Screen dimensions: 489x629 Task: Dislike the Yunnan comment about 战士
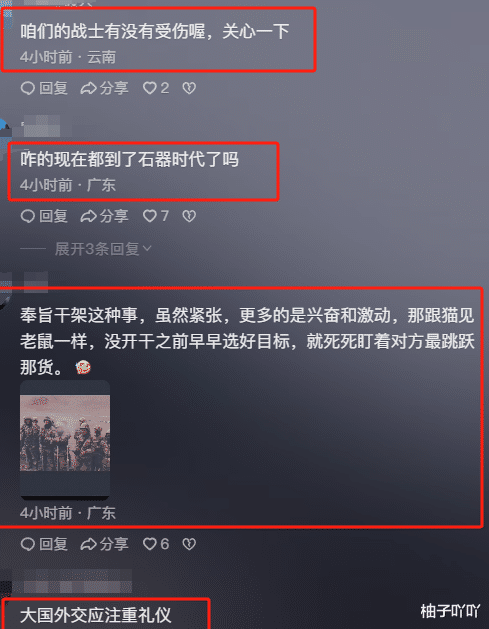189,88
